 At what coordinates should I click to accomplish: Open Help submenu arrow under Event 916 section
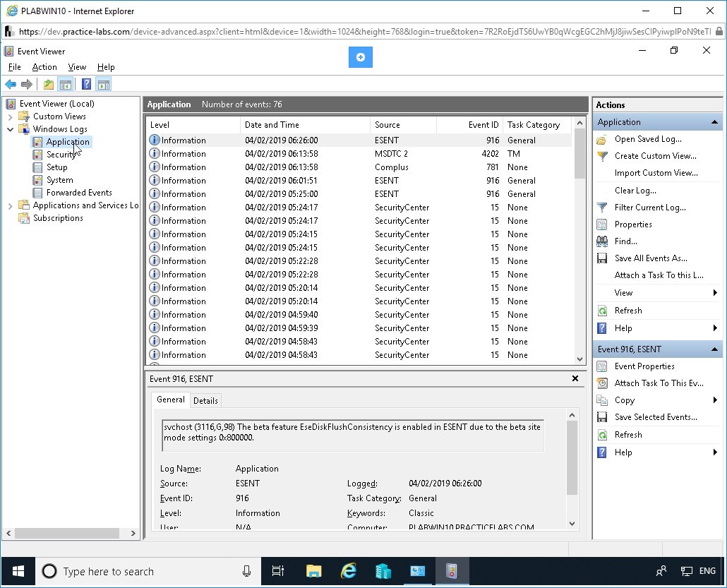[x=715, y=452]
